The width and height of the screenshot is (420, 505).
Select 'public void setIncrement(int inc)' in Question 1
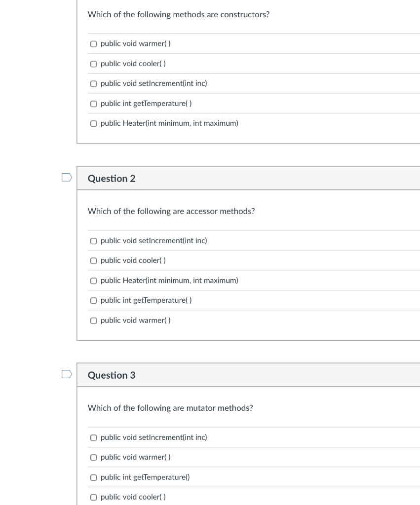93,83
